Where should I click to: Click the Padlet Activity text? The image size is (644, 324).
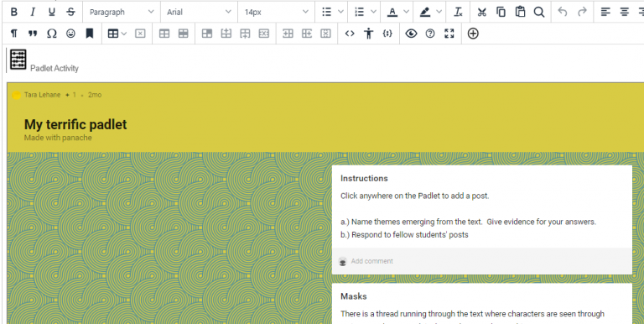pyautogui.click(x=55, y=68)
